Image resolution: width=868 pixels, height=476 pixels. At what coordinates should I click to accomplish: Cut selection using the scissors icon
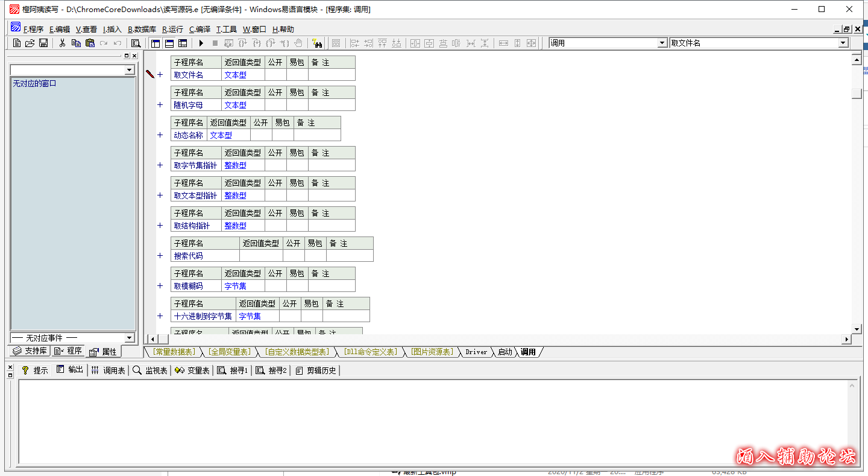[61, 43]
